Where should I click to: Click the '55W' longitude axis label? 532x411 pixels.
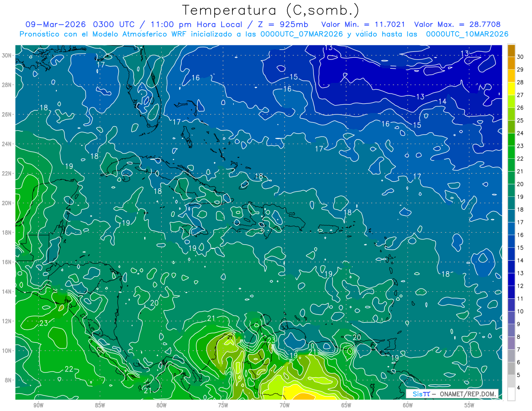pyautogui.click(x=469, y=405)
